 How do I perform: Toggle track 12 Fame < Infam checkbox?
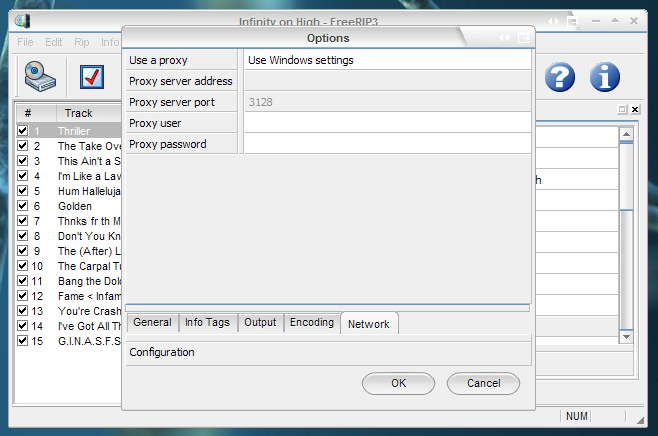[x=23, y=295]
